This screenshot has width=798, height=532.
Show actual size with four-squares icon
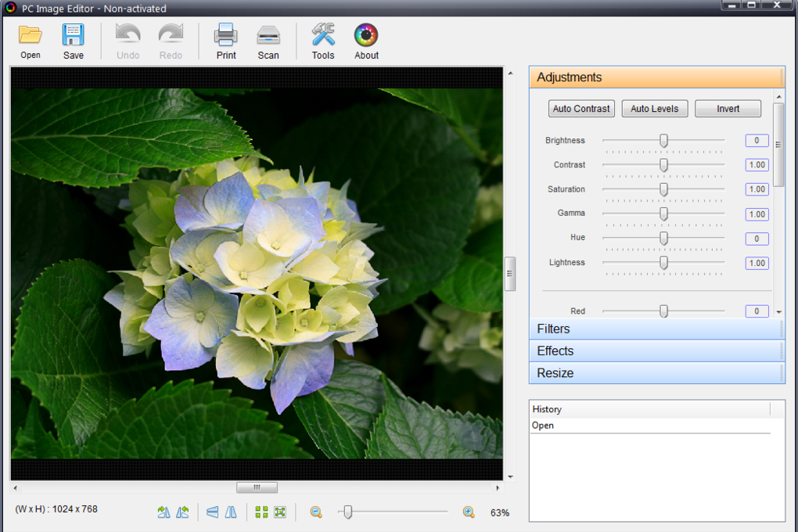(x=261, y=512)
